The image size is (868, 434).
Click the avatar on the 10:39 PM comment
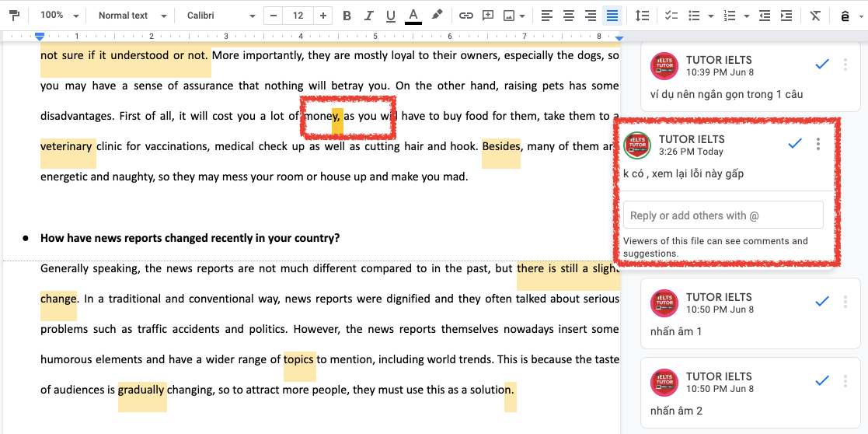click(x=664, y=66)
